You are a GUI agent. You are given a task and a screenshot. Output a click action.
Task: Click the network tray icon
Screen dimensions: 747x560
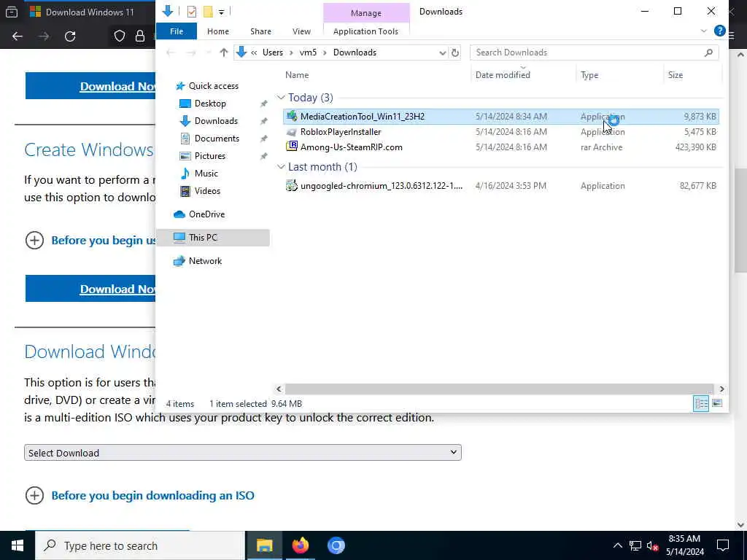click(x=635, y=545)
